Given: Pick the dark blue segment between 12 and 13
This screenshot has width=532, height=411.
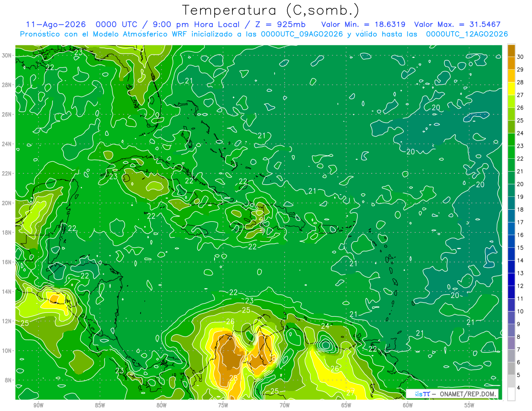Looking at the screenshot, I should [511, 280].
